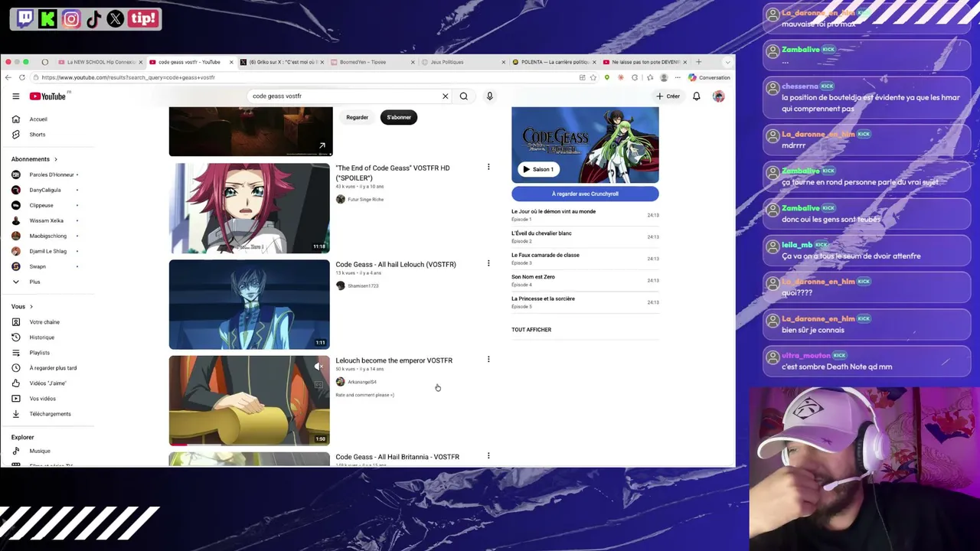This screenshot has width=980, height=551.
Task: Expand the episode list with TOUT AFFICHER
Action: pyautogui.click(x=531, y=330)
